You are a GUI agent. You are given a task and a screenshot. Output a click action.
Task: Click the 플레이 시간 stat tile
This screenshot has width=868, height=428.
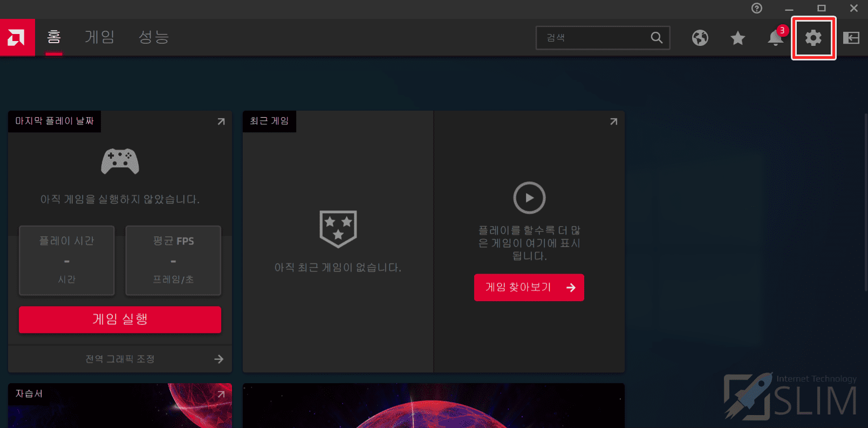pos(67,261)
